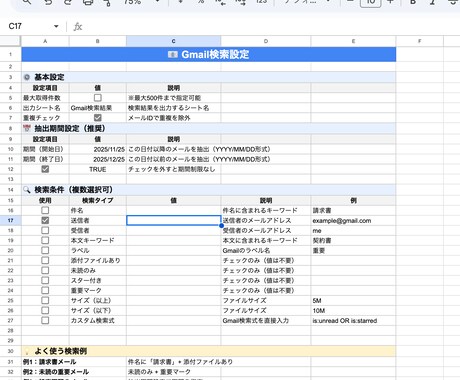Select the 5M example cell
460x380 pixels.
(353, 300)
